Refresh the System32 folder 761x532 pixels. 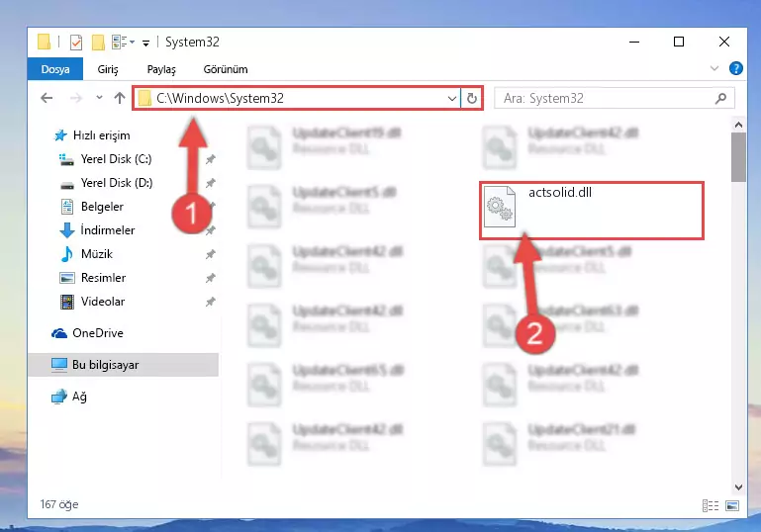[472, 99]
